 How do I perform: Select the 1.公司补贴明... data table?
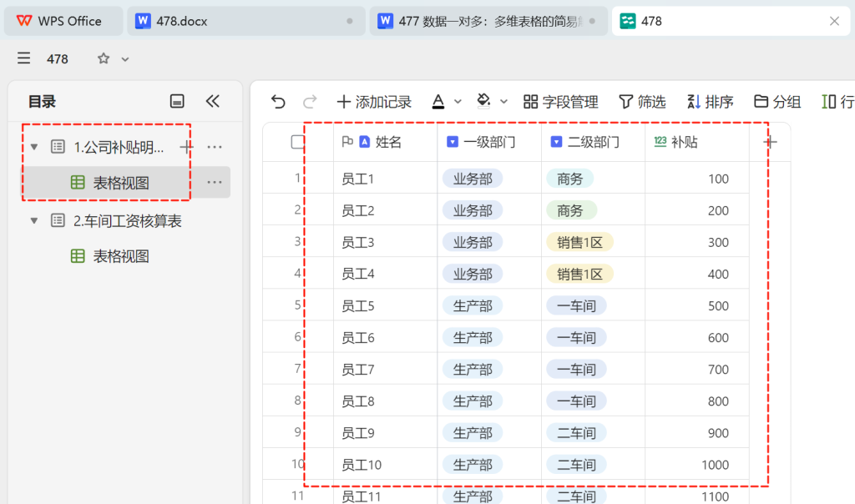[x=119, y=147]
